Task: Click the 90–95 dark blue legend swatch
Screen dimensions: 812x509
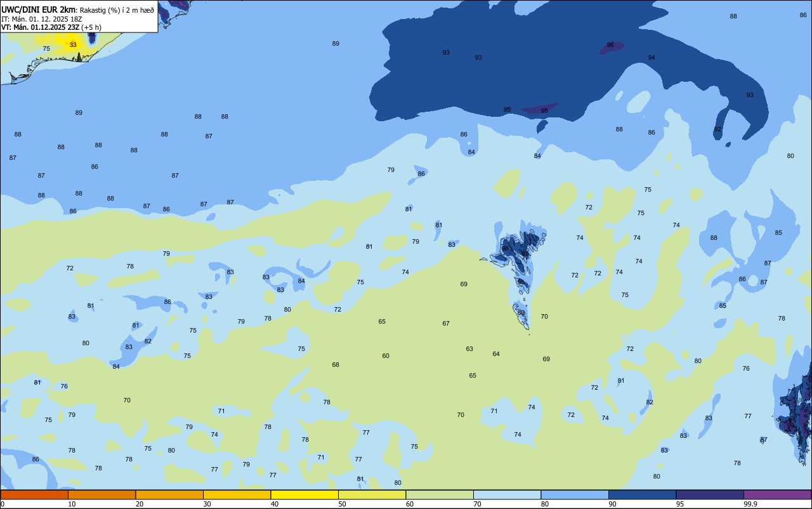Action: tap(642, 494)
